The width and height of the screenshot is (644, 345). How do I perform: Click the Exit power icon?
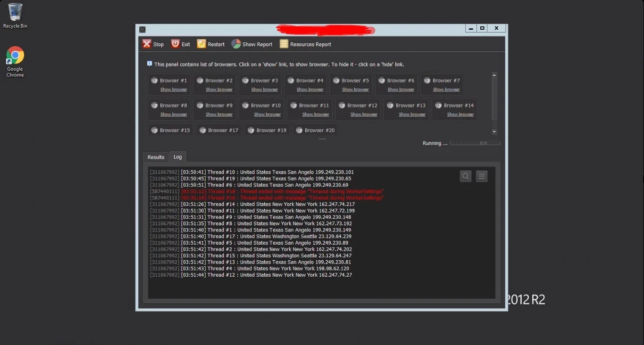click(175, 44)
